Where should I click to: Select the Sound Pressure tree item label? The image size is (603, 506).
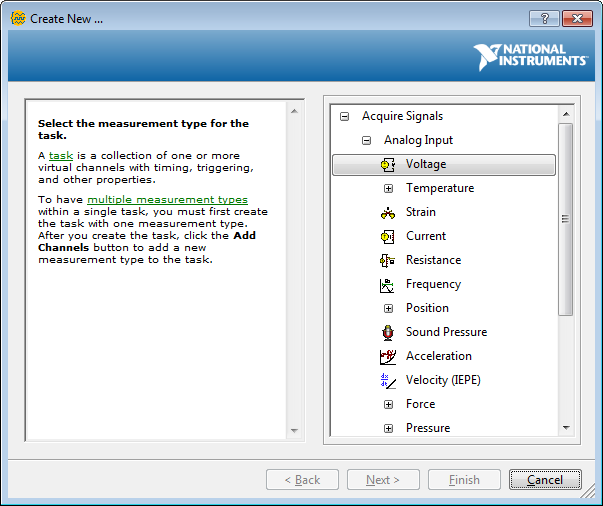pyautogui.click(x=446, y=332)
